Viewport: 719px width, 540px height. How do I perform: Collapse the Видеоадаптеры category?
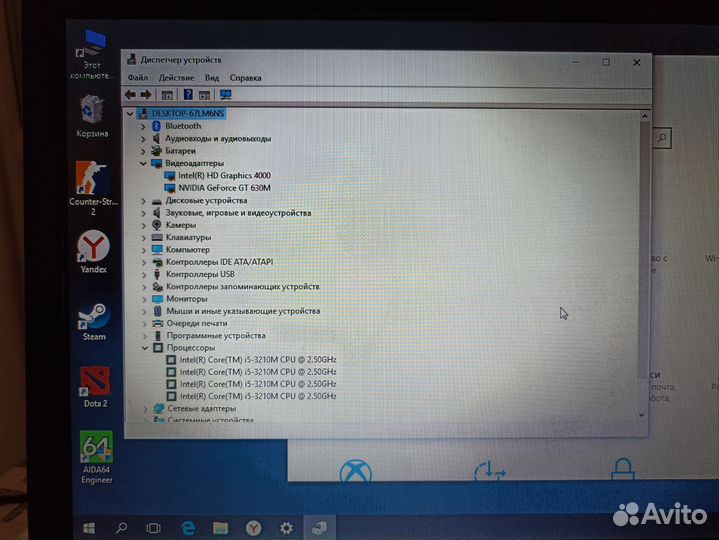(143, 163)
